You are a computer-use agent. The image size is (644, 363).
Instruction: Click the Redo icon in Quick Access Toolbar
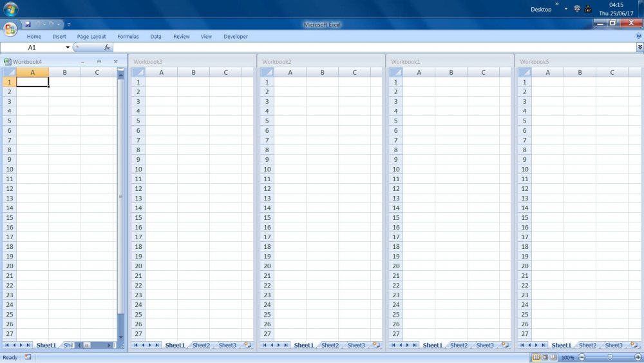coord(52,25)
